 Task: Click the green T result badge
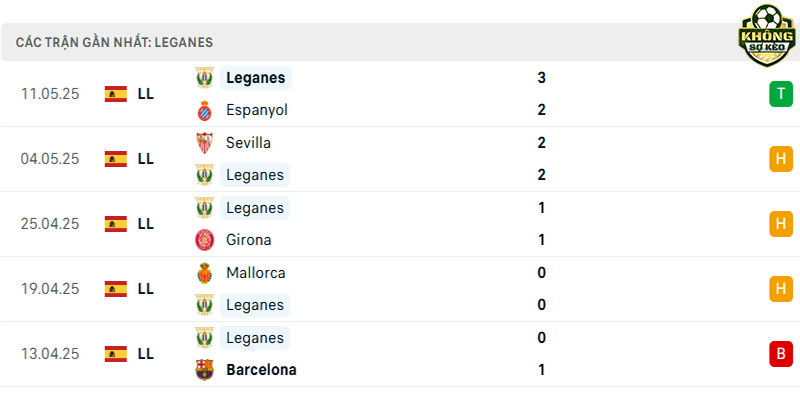pos(781,94)
